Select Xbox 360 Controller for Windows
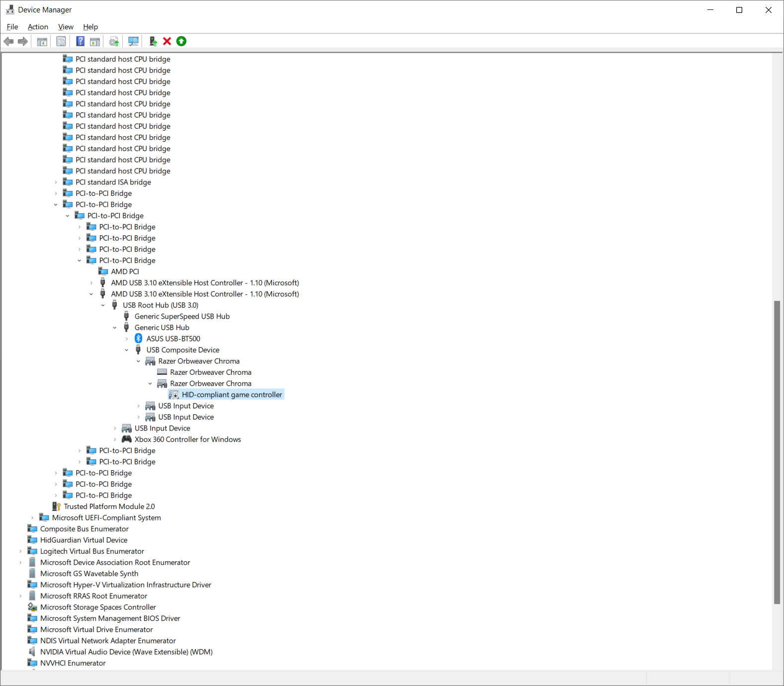Screen dimensions: 784x686 (x=187, y=439)
